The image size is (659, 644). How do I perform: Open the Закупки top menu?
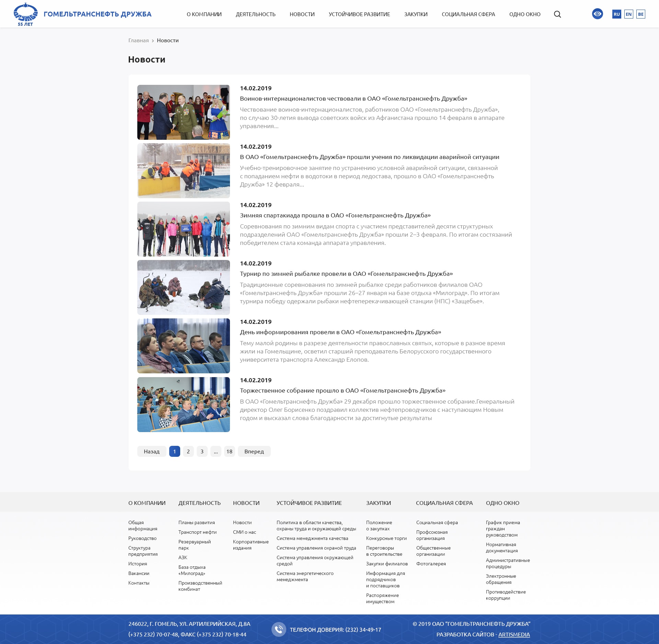click(x=416, y=14)
